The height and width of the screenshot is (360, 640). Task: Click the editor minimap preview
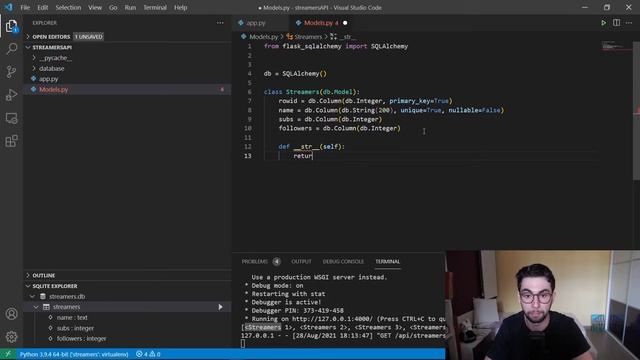[x=615, y=46]
